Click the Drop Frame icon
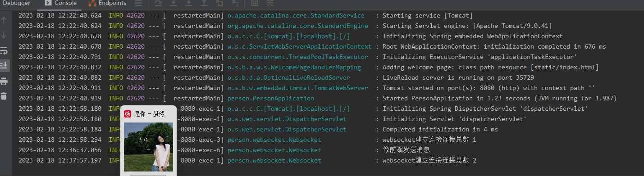 [219, 3]
